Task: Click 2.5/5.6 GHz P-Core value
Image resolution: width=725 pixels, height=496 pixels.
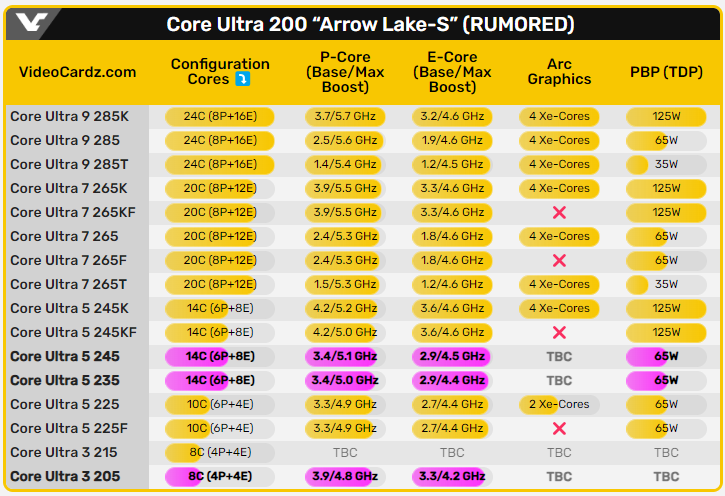Action: (345, 141)
